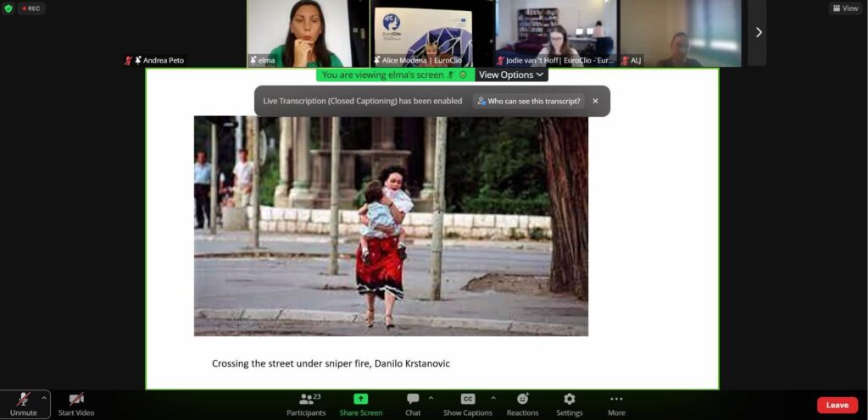Open the View layout menu

pyautogui.click(x=844, y=8)
